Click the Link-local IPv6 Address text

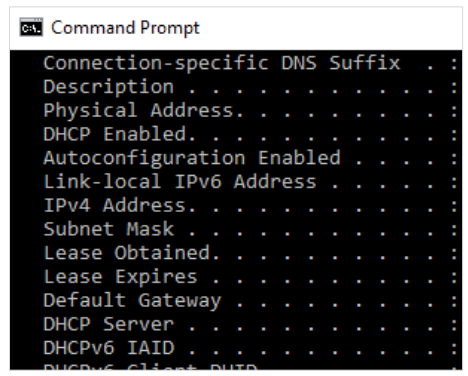coord(180,182)
